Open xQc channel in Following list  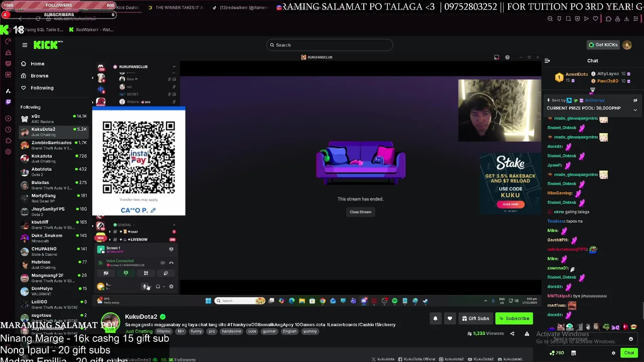pos(53,119)
